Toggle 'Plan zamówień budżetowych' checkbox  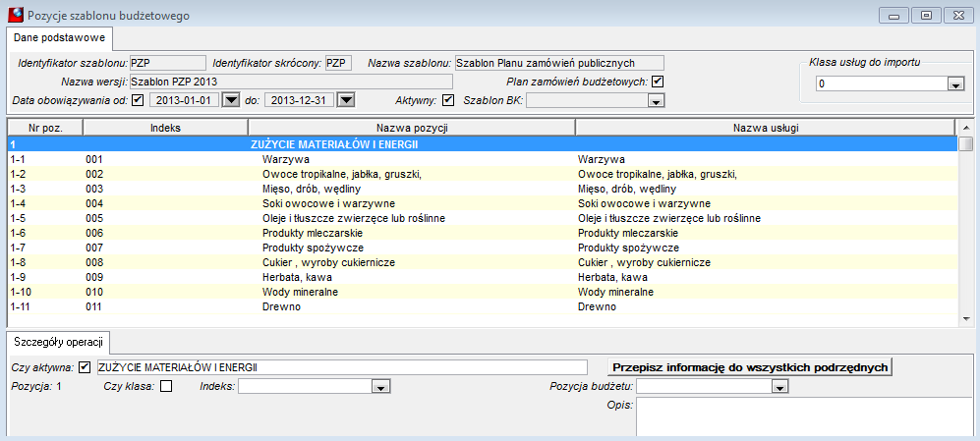tap(658, 82)
